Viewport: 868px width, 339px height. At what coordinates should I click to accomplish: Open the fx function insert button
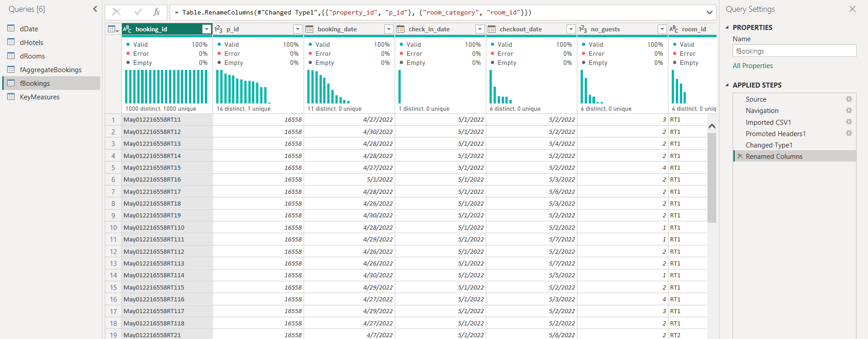point(157,12)
